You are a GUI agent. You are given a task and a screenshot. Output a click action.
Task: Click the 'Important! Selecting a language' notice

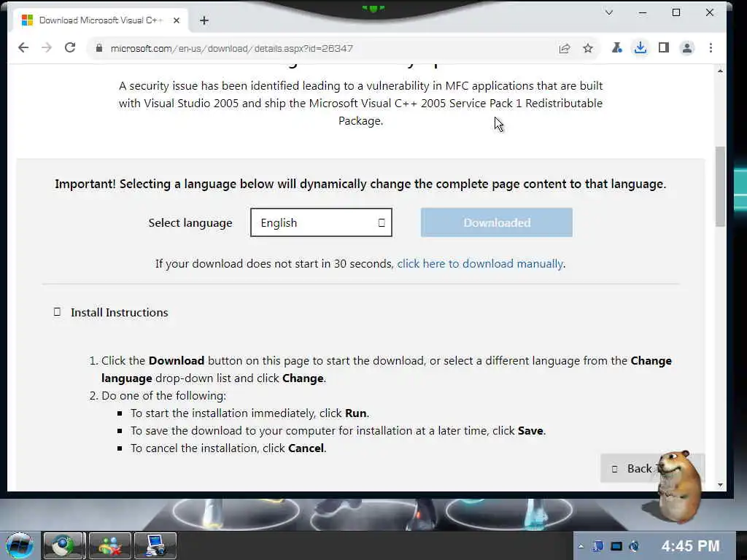point(360,184)
